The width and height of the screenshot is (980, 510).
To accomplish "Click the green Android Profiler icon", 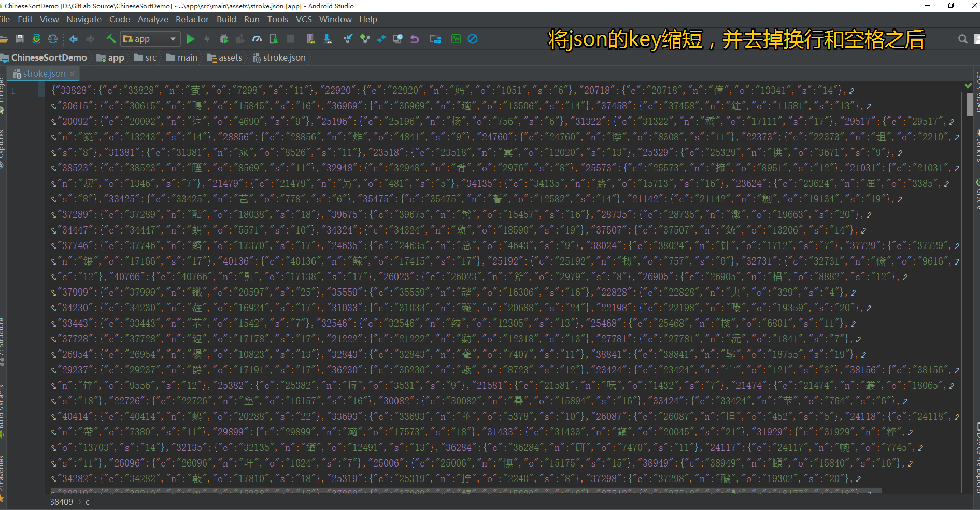I will [x=456, y=39].
